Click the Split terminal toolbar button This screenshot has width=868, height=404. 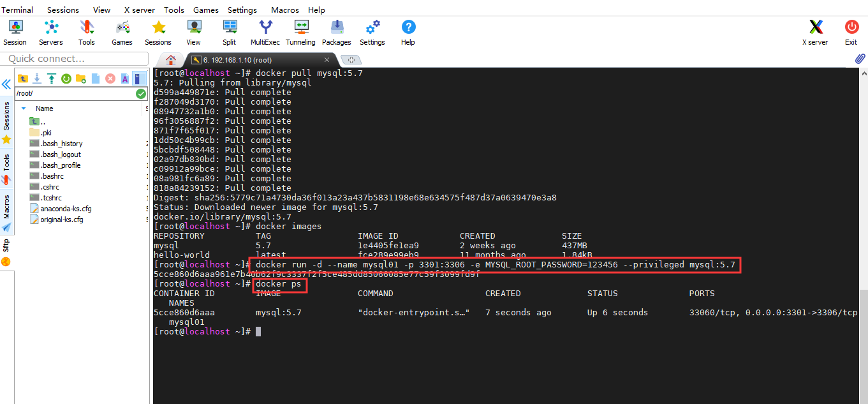click(x=230, y=33)
